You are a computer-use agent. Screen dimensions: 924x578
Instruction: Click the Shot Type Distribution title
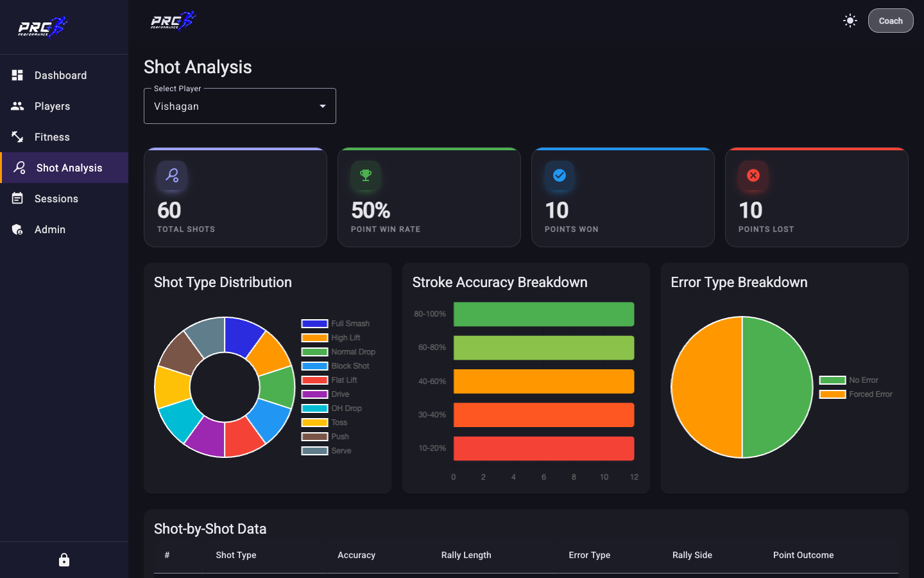pos(223,282)
